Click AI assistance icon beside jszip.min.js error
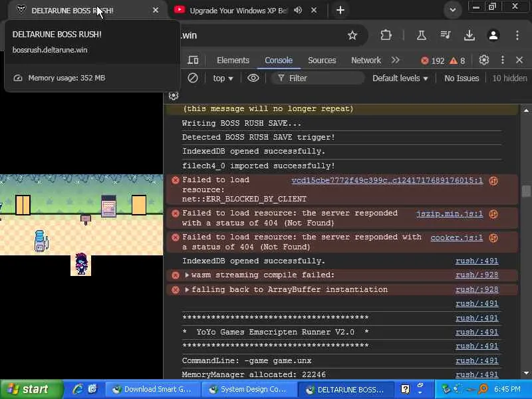Viewport: 532px width, 399px height. [493, 213]
